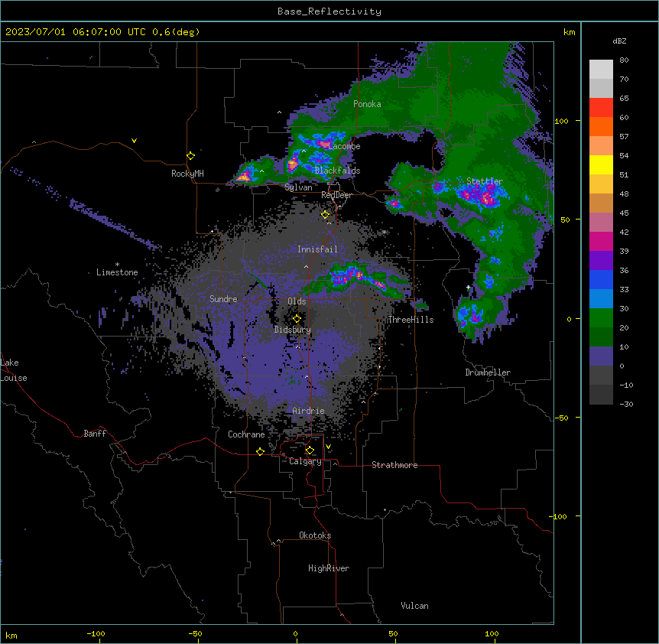Pick the lightest gray 80-70 dBZ legend swatch
This screenshot has width=659, height=644.
click(601, 70)
